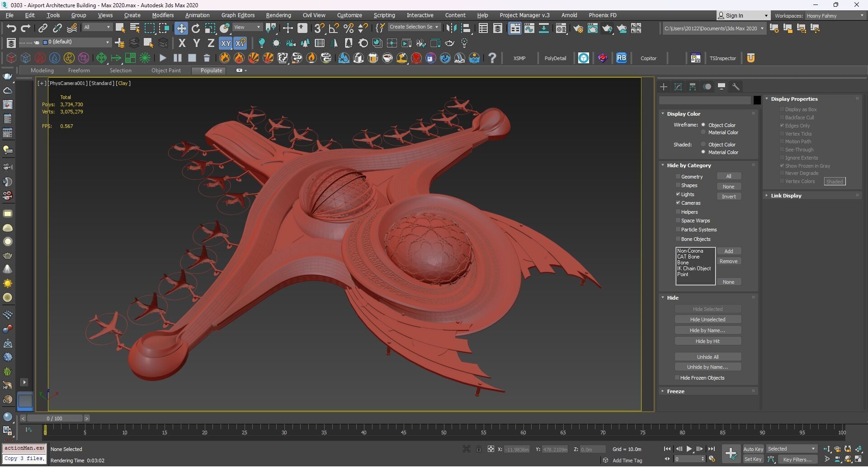Select Wireframe Material Color radio button

point(703,132)
